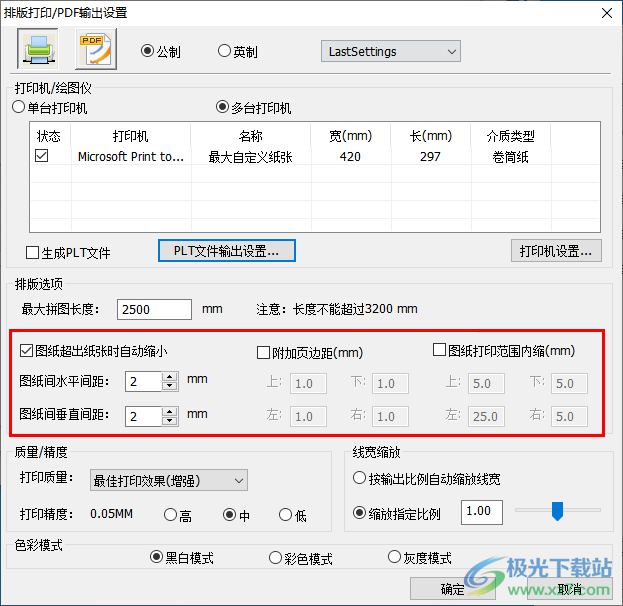Confirm with the 确定 button
623x606 pixels.
453,589
